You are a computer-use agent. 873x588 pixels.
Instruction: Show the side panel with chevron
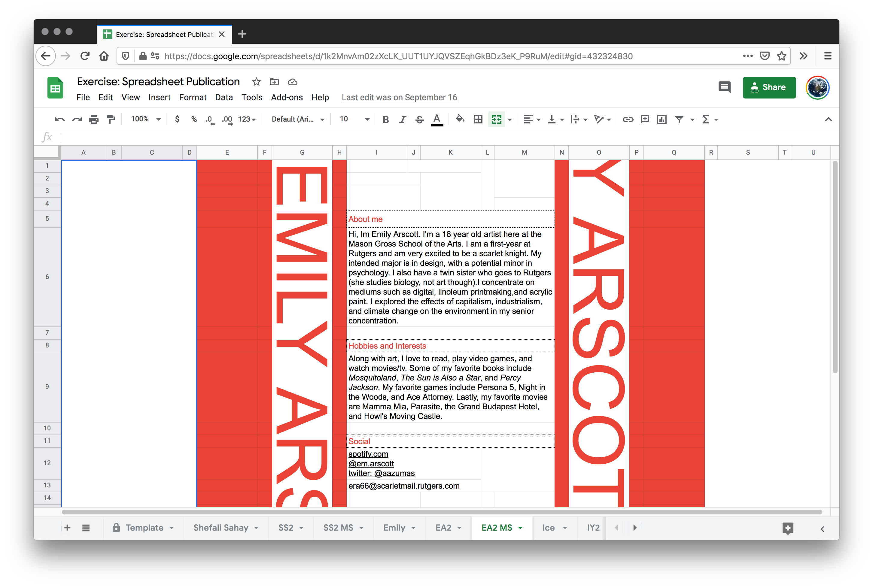[x=822, y=529]
